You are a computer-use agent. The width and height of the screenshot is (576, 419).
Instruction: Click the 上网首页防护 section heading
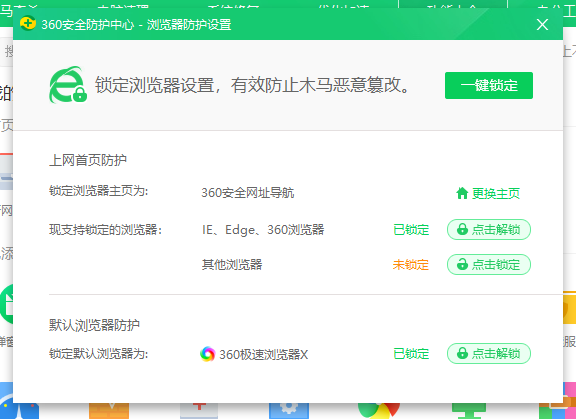click(x=88, y=160)
